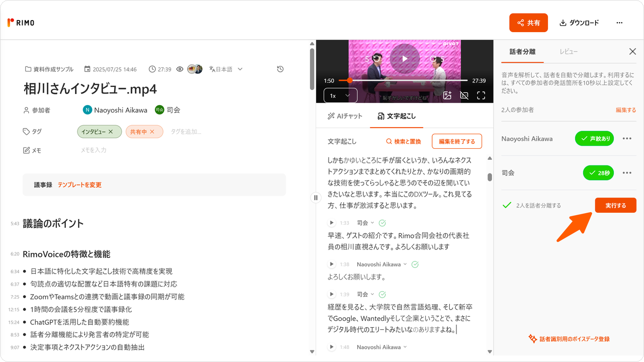This screenshot has height=362, width=644.
Task: Toggle the green check mark at 1:38
Action: 415,264
